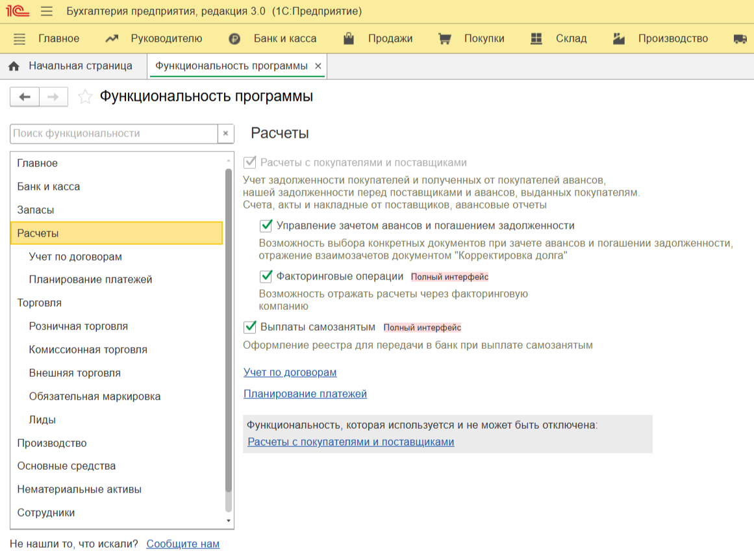Click the Сообщите нам link
Image resolution: width=754 pixels, height=560 pixels.
pyautogui.click(x=183, y=544)
